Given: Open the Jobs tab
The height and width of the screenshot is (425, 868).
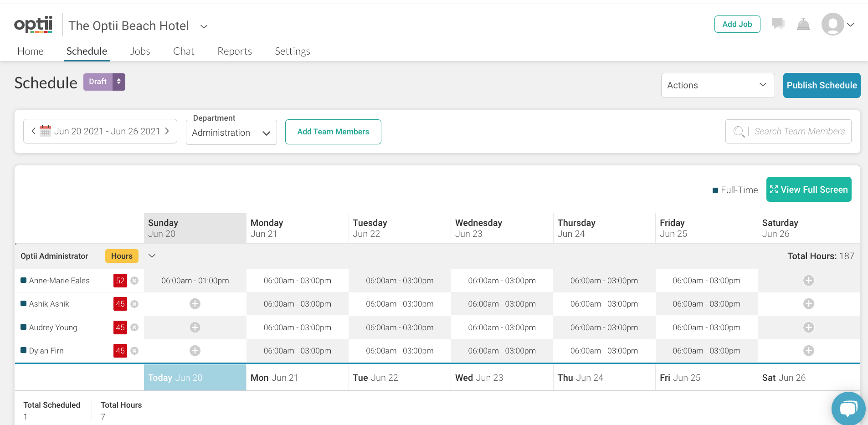Looking at the screenshot, I should pyautogui.click(x=140, y=51).
